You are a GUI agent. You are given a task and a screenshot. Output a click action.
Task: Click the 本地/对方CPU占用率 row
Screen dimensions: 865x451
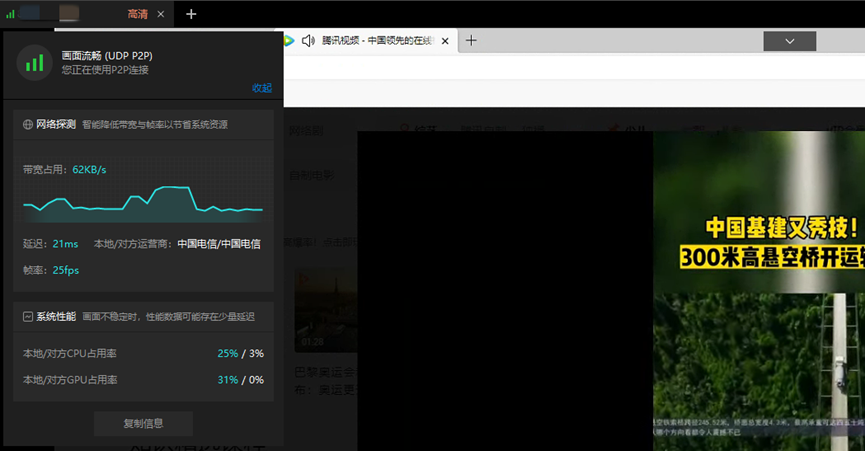pyautogui.click(x=143, y=353)
